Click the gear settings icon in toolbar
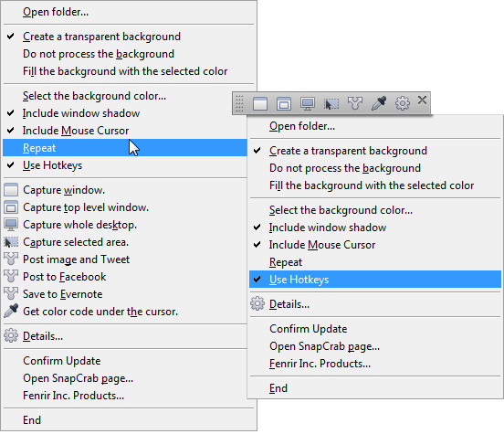 click(402, 103)
